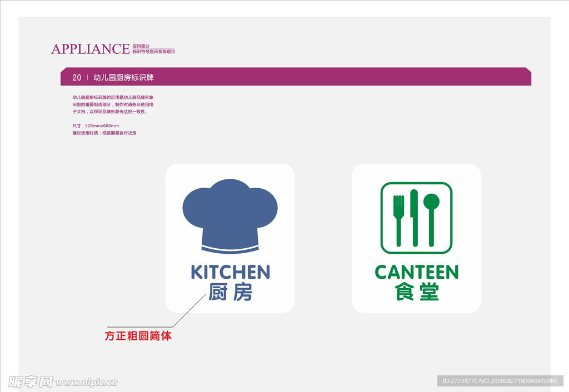The image size is (569, 392).
Task: Click the 标识符号指示系统项目 subtitle
Action: point(153,52)
